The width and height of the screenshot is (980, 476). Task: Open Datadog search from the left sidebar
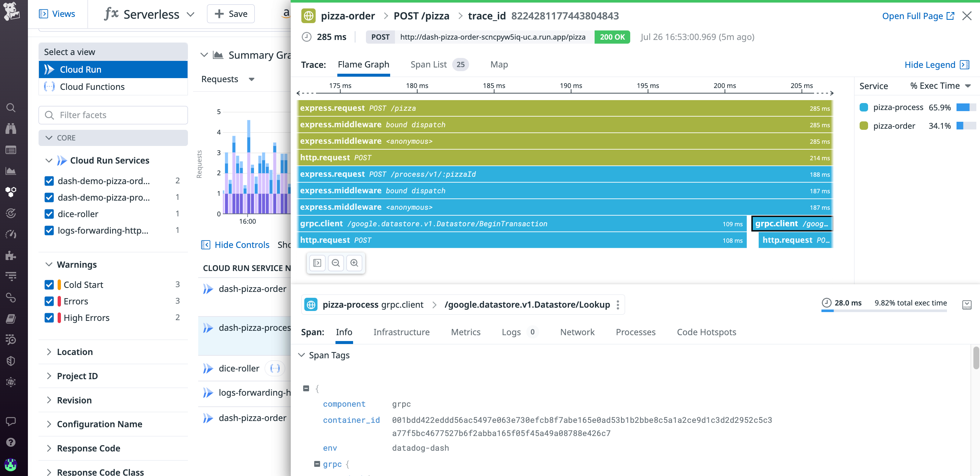tap(11, 107)
